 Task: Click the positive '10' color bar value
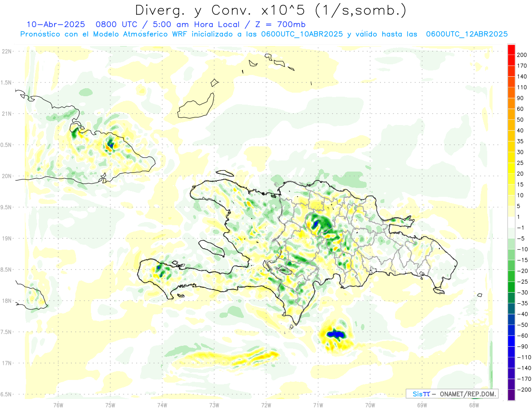[x=520, y=196]
